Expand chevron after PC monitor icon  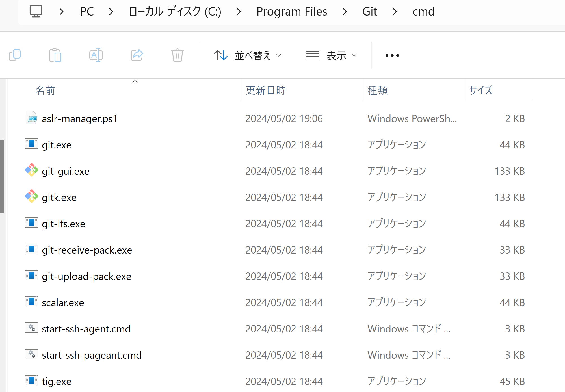pos(62,12)
